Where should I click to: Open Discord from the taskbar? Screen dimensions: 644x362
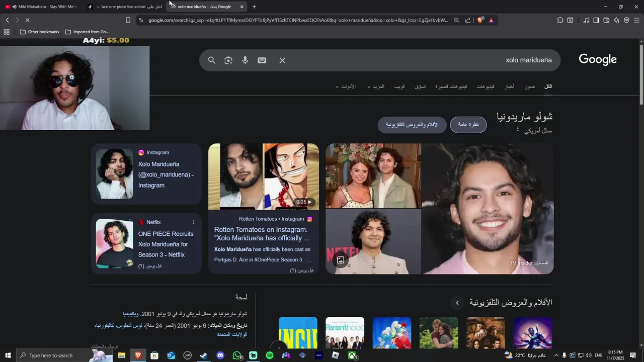click(220, 355)
